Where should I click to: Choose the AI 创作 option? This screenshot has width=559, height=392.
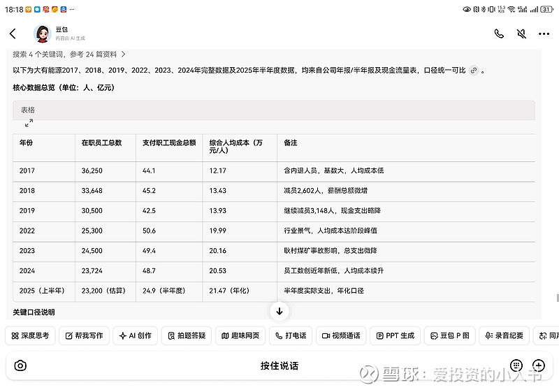136,335
